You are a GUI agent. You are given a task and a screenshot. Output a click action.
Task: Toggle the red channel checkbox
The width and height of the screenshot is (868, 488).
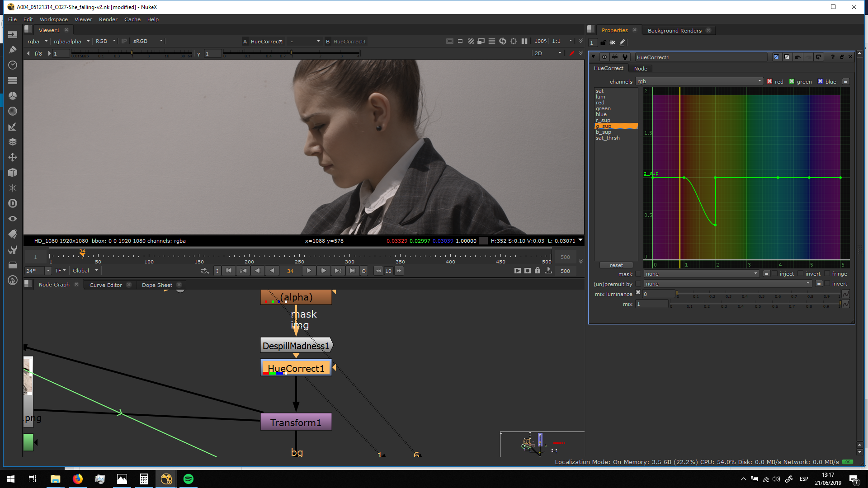pos(769,81)
